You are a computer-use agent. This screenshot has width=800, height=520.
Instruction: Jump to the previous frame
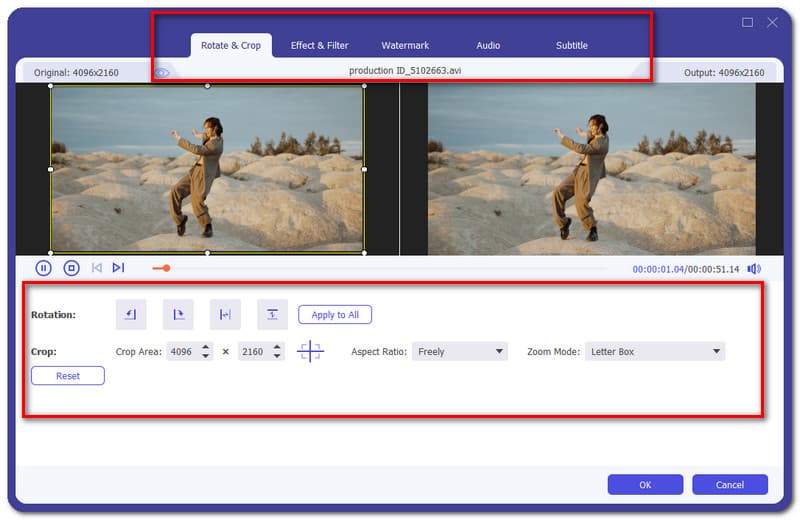[97, 268]
